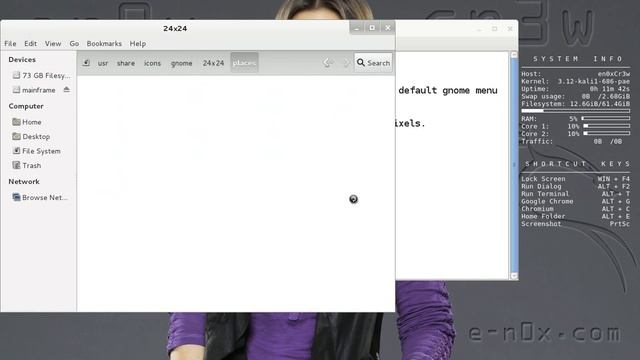The width and height of the screenshot is (640, 360).
Task: Open the Go menu
Action: click(74, 44)
